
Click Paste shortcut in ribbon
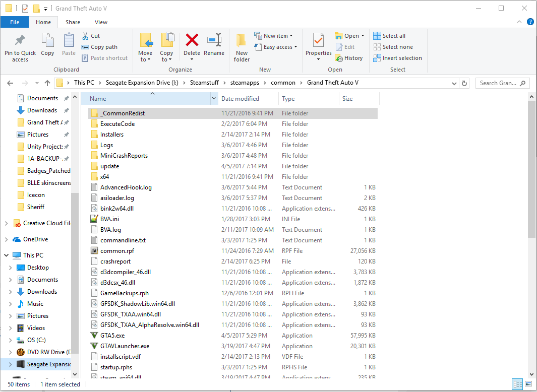pyautogui.click(x=104, y=58)
